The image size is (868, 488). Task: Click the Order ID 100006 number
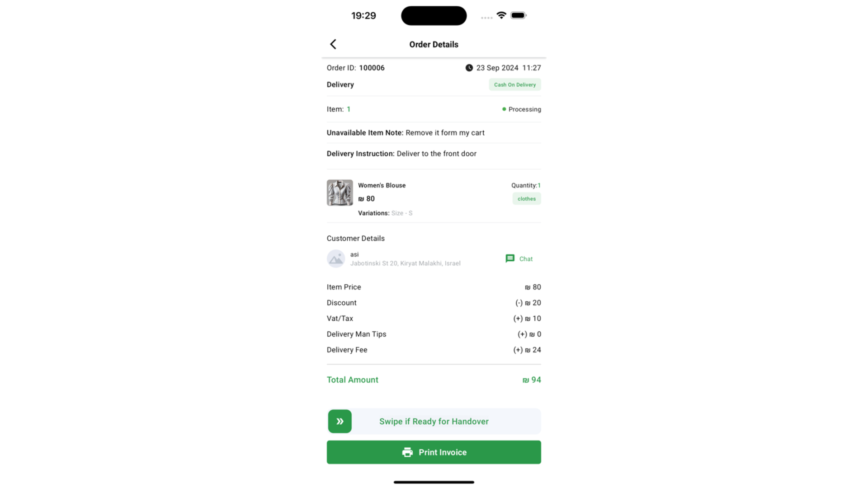coord(372,68)
